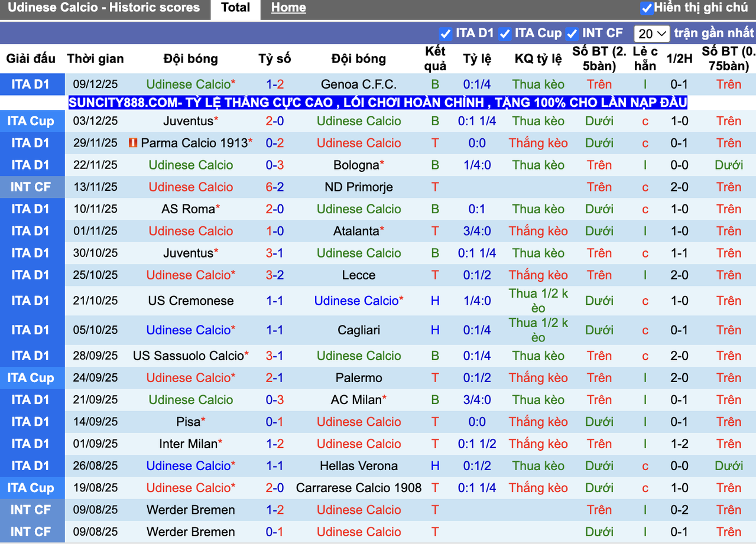Uncheck the ITA D1 filter checkbox
This screenshot has height=544, width=756.
pyautogui.click(x=445, y=33)
